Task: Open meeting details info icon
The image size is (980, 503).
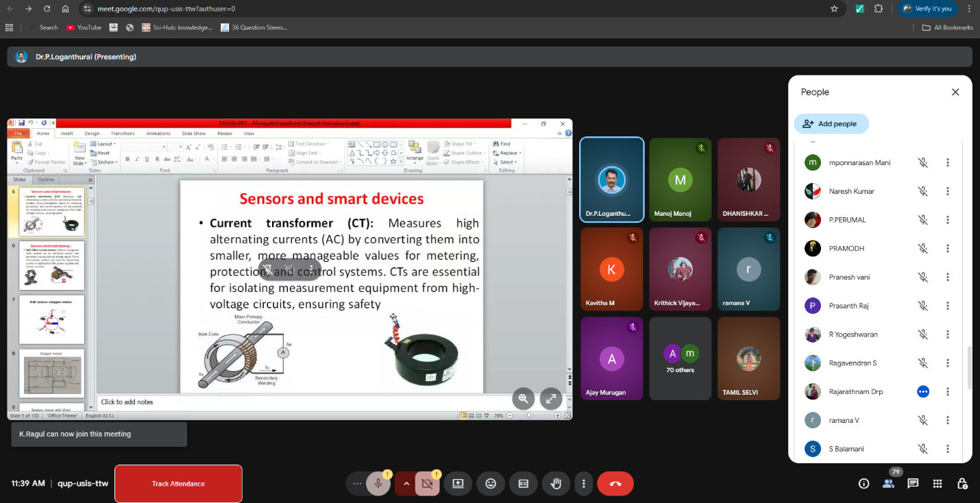Action: (863, 484)
